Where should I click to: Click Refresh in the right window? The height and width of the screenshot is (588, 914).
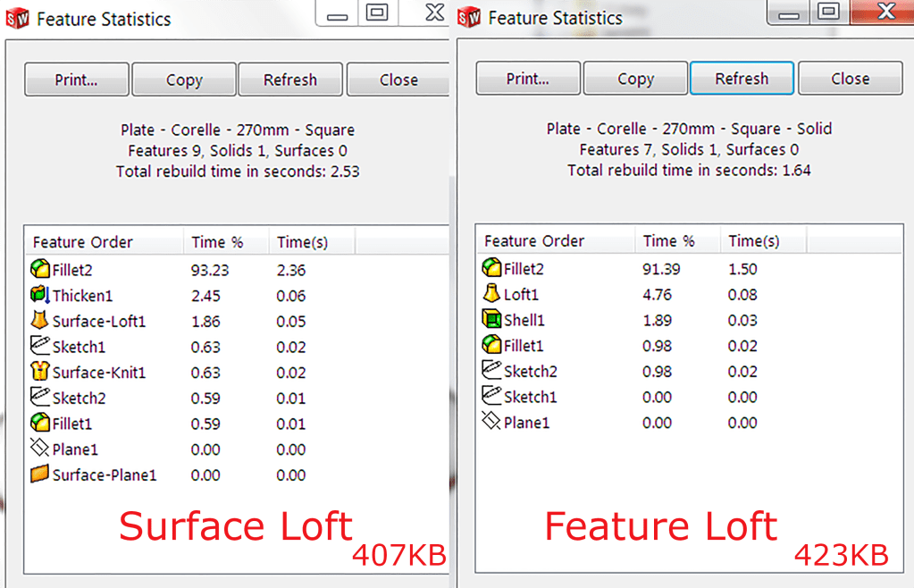742,79
